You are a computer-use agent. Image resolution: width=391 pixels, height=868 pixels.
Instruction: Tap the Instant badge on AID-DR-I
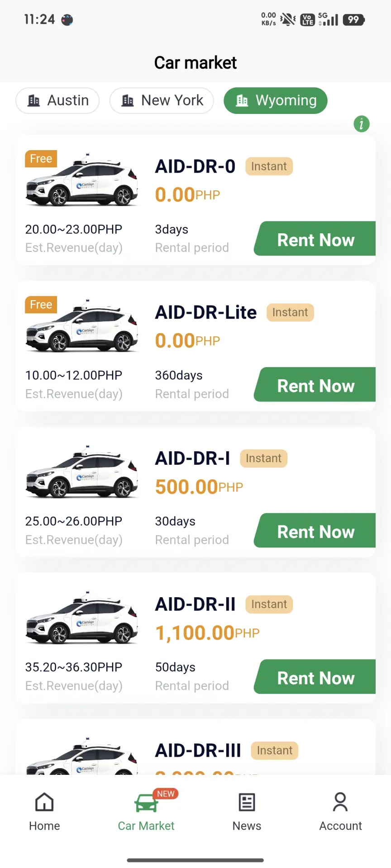pos(263,458)
